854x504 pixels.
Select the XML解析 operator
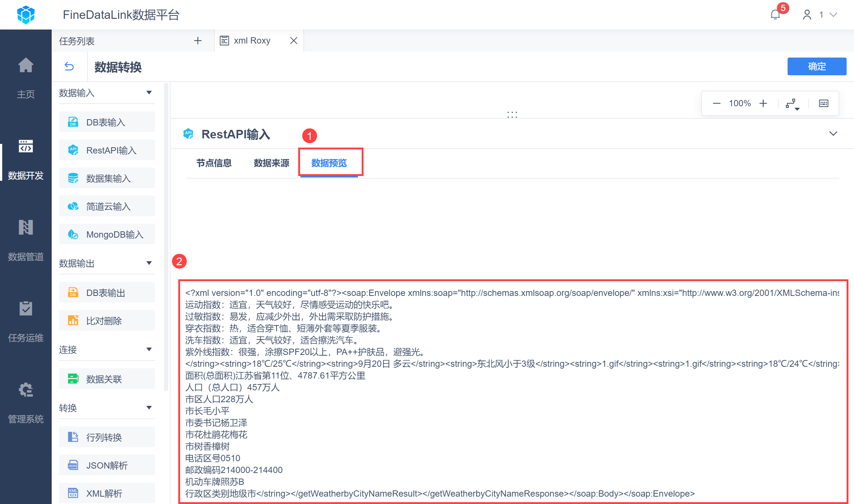click(107, 493)
